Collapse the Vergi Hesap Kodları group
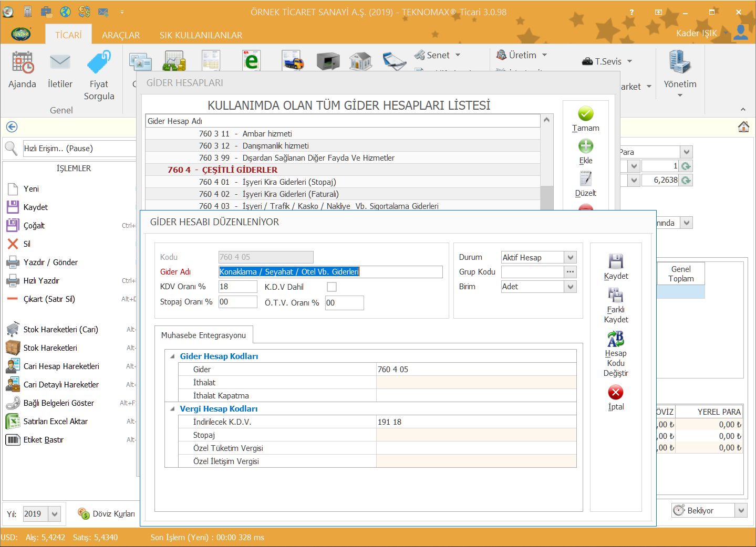Screen dimensions: 756x547 click(x=172, y=409)
